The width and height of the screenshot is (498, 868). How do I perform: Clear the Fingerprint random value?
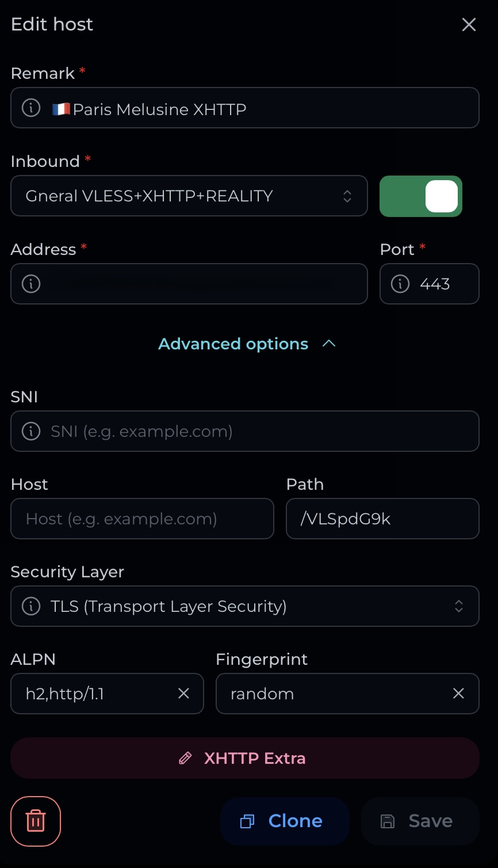458,694
